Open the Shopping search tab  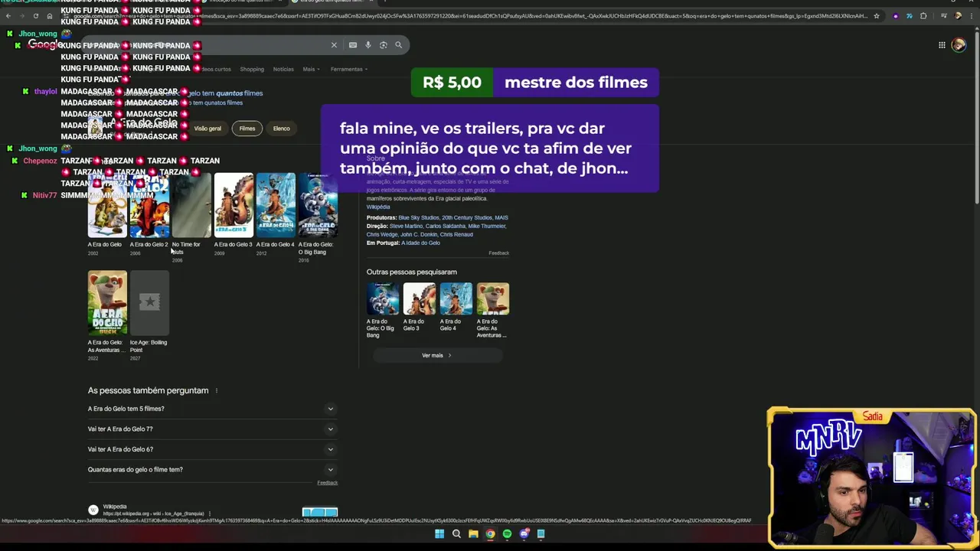pyautogui.click(x=252, y=70)
